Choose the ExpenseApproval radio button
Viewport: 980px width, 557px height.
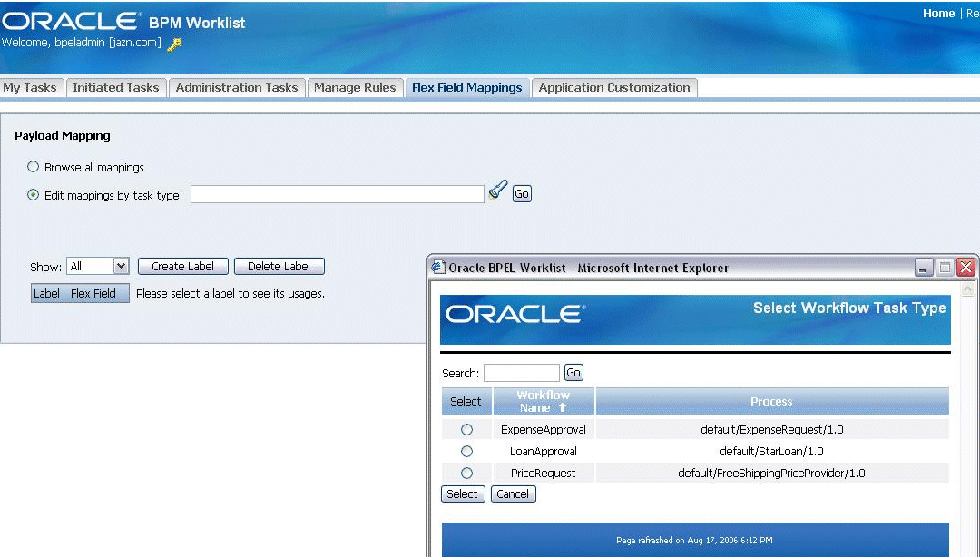pos(467,429)
